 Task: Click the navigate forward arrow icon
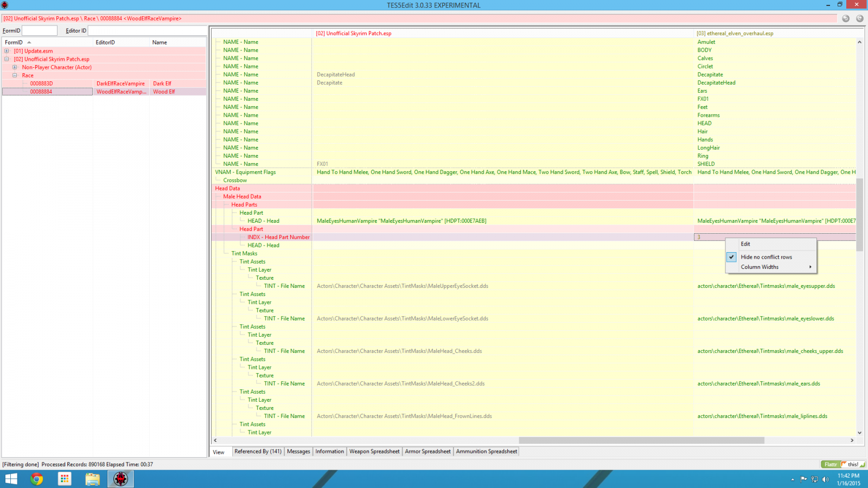click(860, 18)
